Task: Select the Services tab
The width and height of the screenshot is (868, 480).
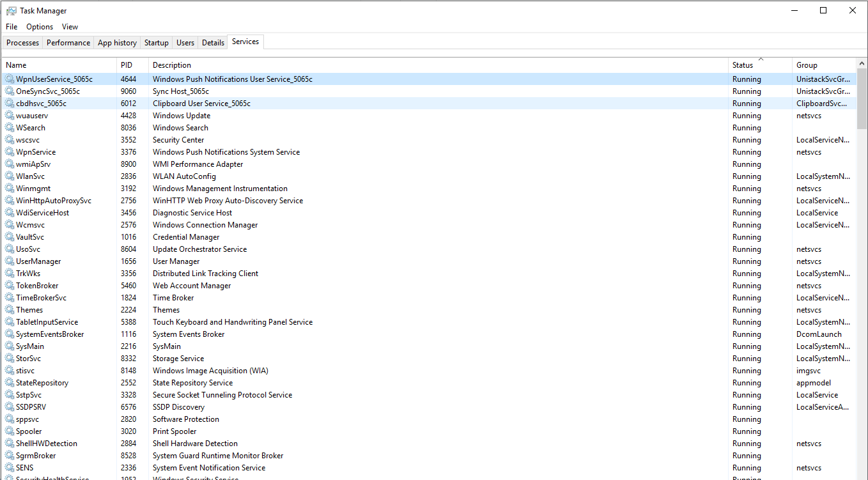Action: 245,42
